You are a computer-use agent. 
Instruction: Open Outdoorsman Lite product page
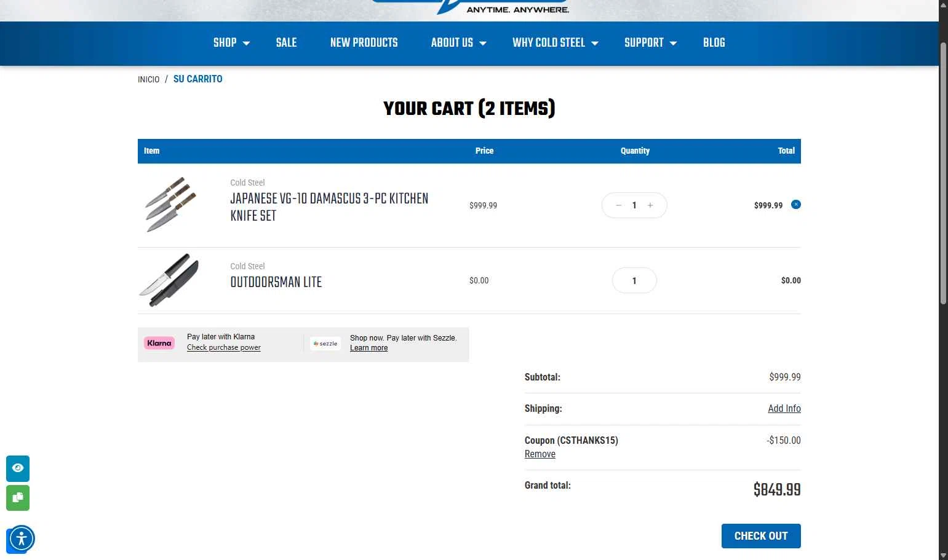click(276, 282)
